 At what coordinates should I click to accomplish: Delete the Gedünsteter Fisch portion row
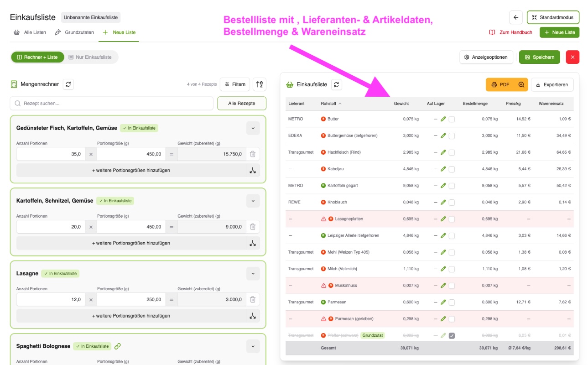tap(253, 154)
